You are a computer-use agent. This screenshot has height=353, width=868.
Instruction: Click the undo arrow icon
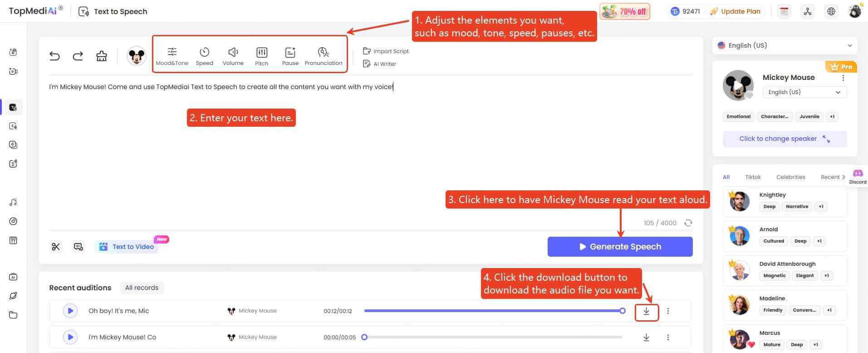tap(54, 56)
